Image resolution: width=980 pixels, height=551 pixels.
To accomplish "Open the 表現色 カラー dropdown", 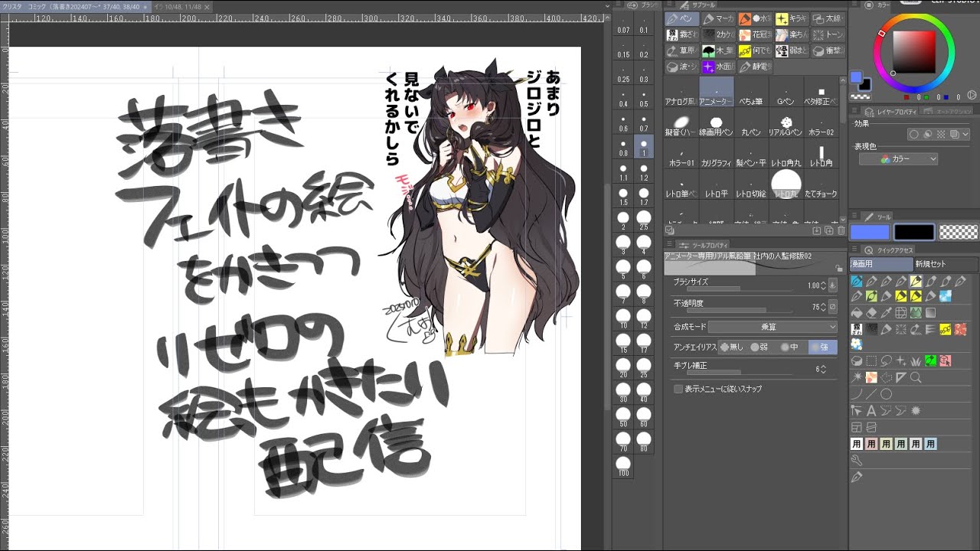I will click(x=899, y=159).
